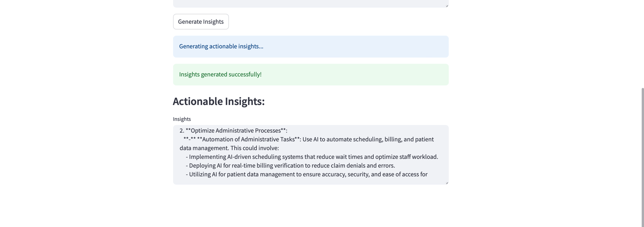
Task: Click the "Insights generated successfully!" success banner
Action: (310, 74)
